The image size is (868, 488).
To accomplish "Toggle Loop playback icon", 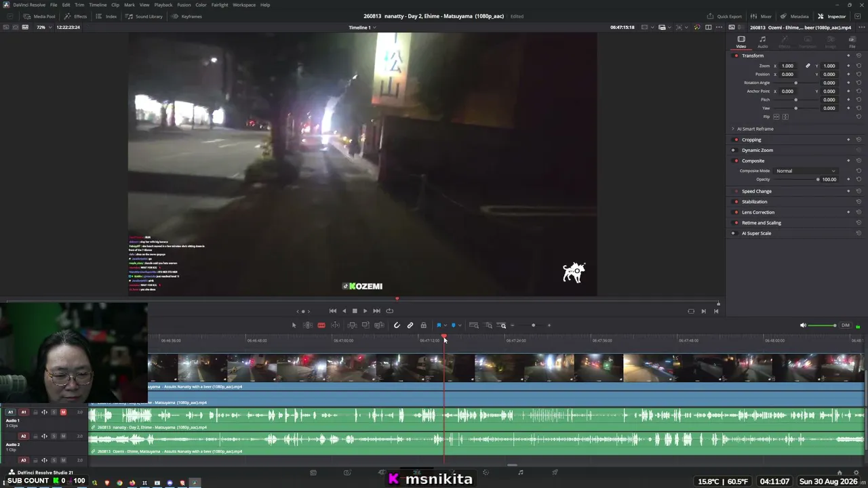I will point(389,311).
